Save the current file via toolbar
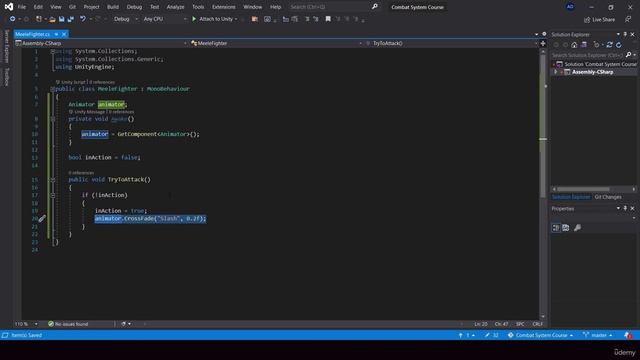 coord(62,19)
